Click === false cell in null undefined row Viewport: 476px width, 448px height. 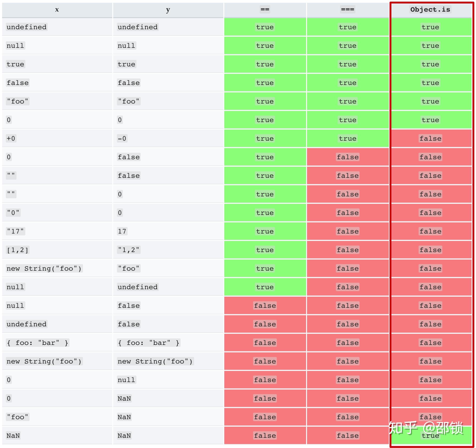pos(348,287)
